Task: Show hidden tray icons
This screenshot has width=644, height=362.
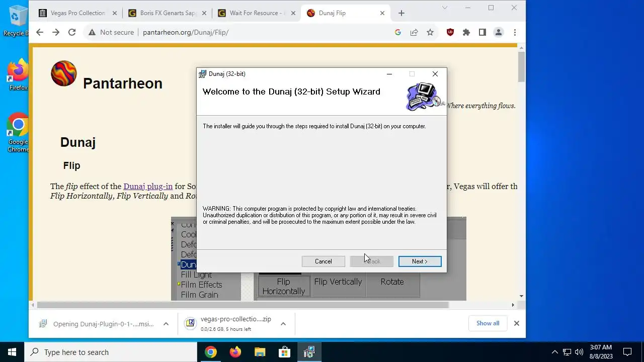Action: (554, 352)
